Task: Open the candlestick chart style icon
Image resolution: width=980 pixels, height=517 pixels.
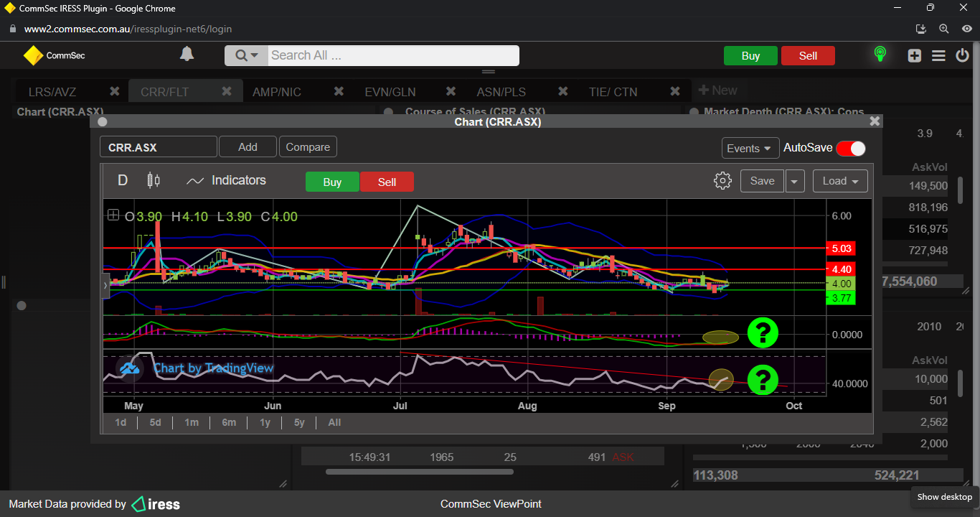Action: pyautogui.click(x=153, y=180)
